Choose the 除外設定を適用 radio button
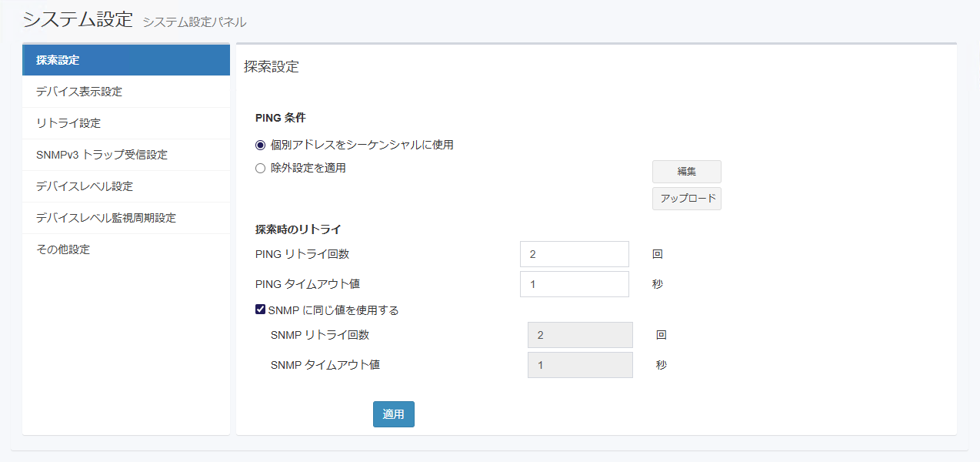The height and width of the screenshot is (462, 980). [261, 168]
